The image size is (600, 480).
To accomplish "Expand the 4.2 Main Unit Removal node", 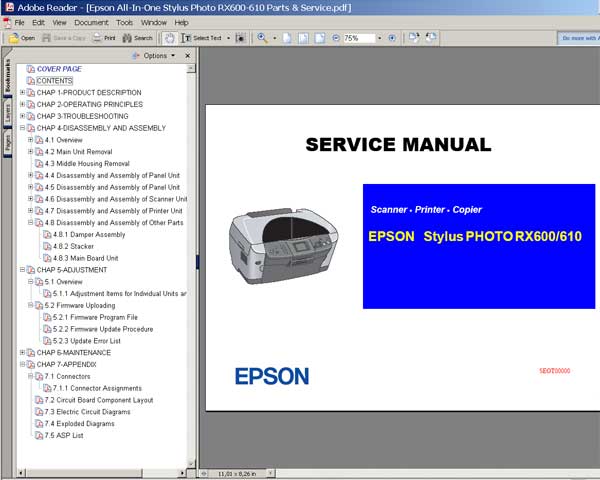I will [30, 152].
